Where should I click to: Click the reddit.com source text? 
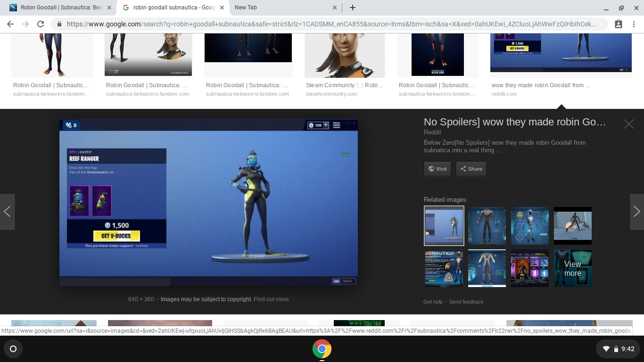coord(504,94)
